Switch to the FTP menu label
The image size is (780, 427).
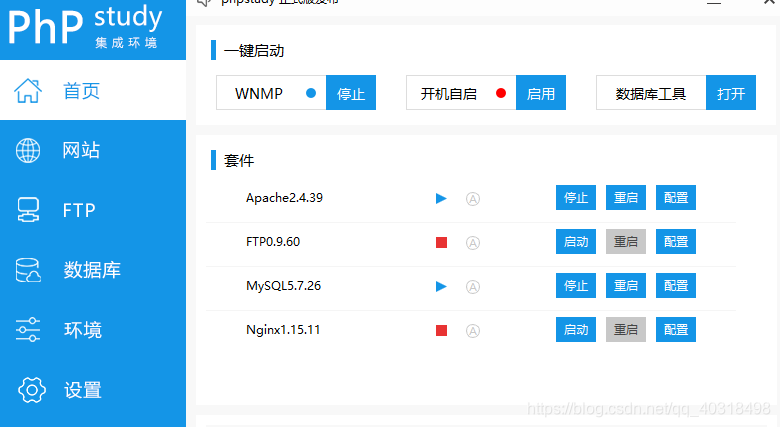pyautogui.click(x=79, y=211)
